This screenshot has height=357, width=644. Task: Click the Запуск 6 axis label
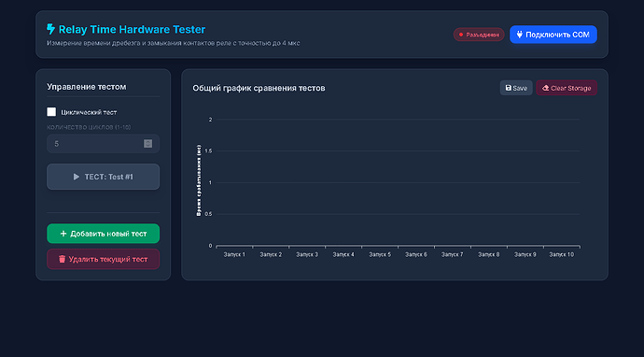click(416, 254)
